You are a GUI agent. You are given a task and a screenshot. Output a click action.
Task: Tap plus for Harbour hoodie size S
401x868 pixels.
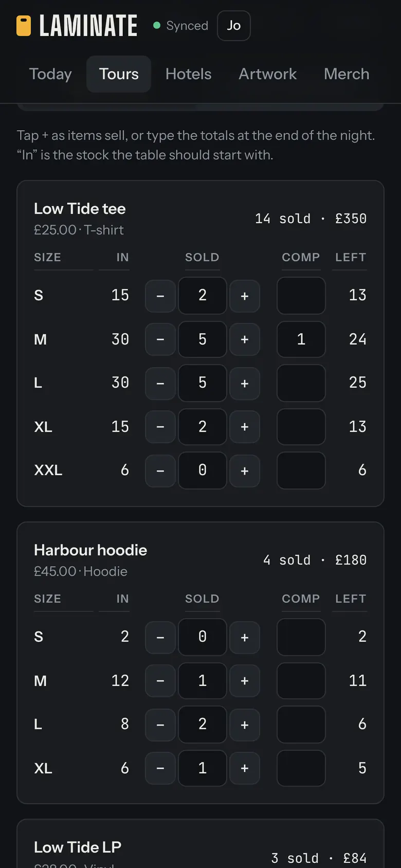point(245,637)
